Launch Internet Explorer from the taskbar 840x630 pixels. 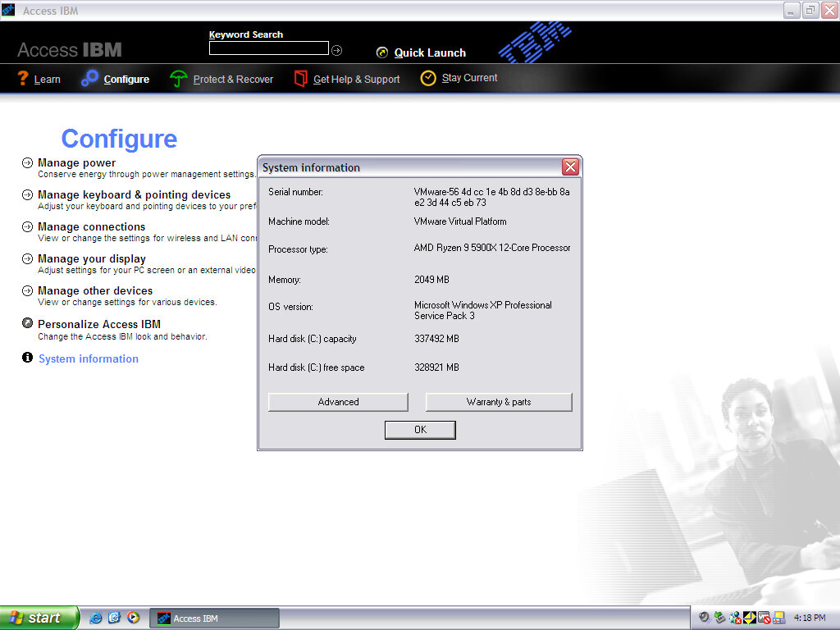point(96,618)
